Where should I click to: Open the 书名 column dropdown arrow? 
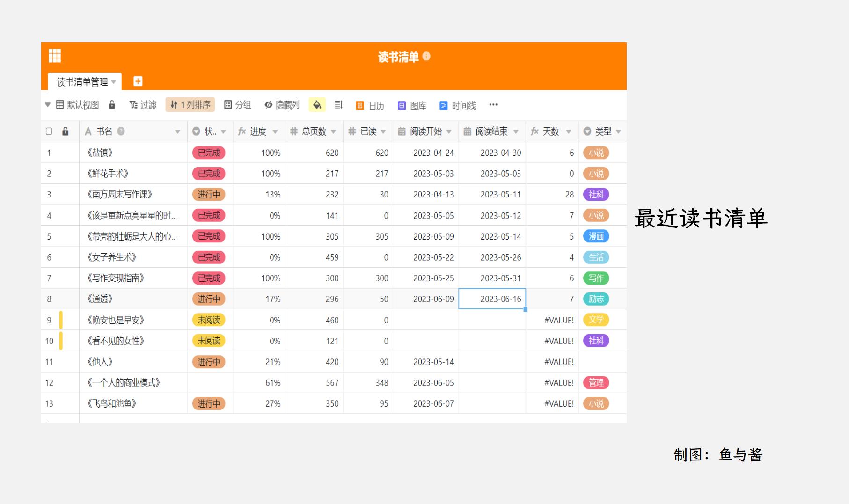click(178, 131)
